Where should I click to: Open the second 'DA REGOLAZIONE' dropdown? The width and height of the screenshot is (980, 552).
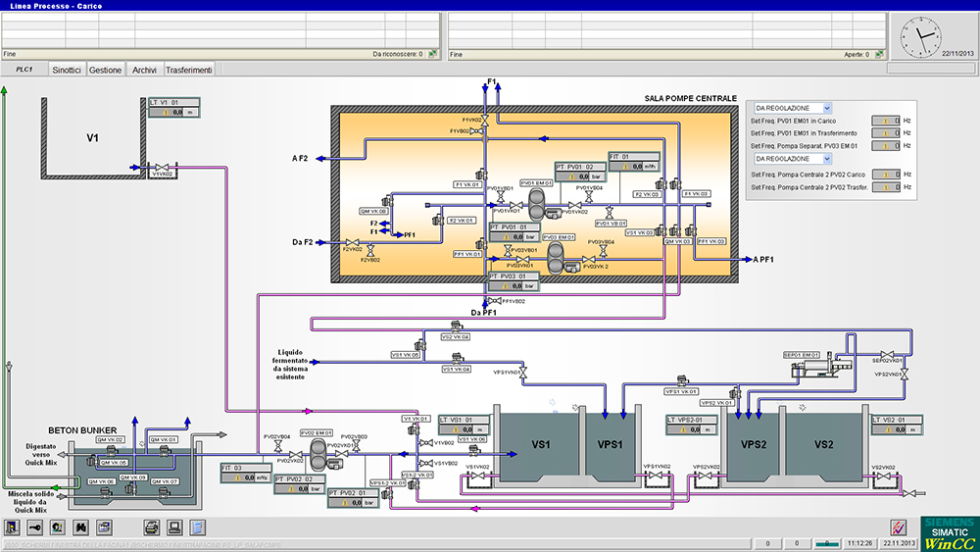point(793,159)
